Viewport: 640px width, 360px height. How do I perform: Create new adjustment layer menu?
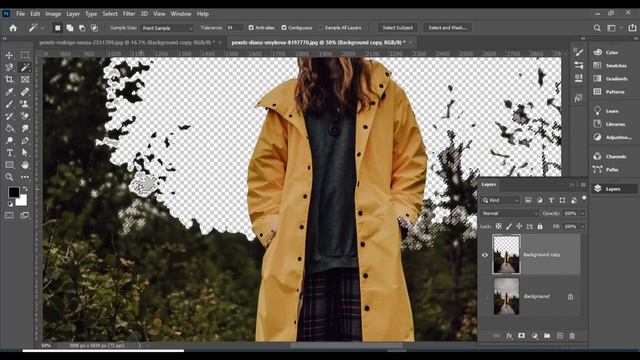click(534, 336)
